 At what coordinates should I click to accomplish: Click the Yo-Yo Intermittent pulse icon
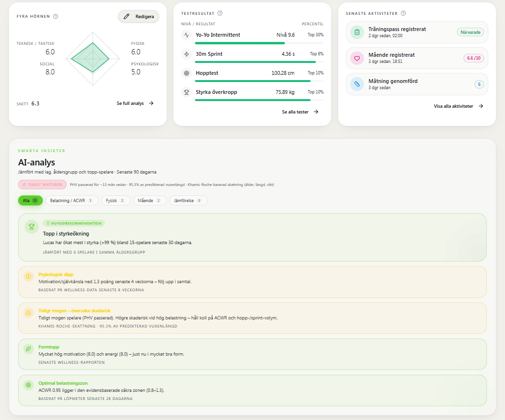click(186, 35)
